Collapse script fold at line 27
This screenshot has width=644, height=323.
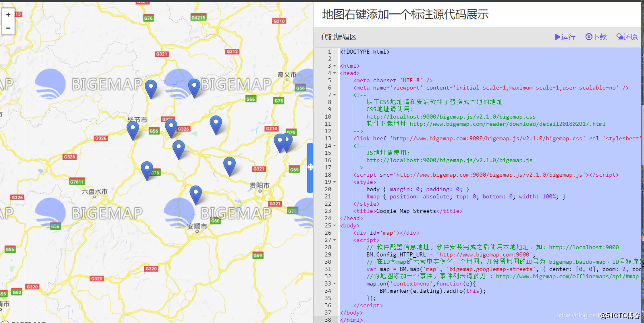[334, 240]
